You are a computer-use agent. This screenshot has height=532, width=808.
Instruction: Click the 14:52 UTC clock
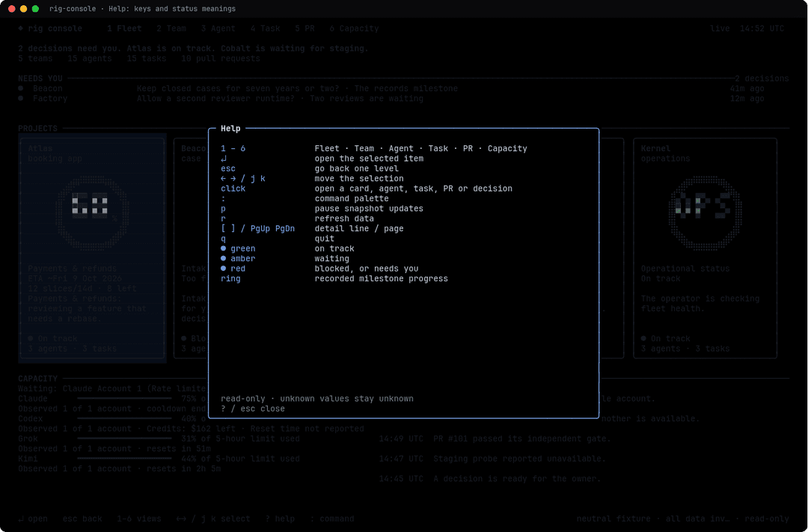(762, 28)
